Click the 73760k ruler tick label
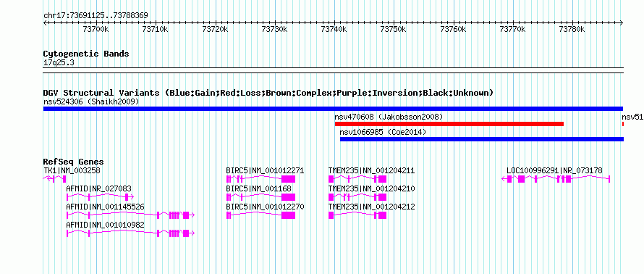644x274 pixels. [454, 30]
